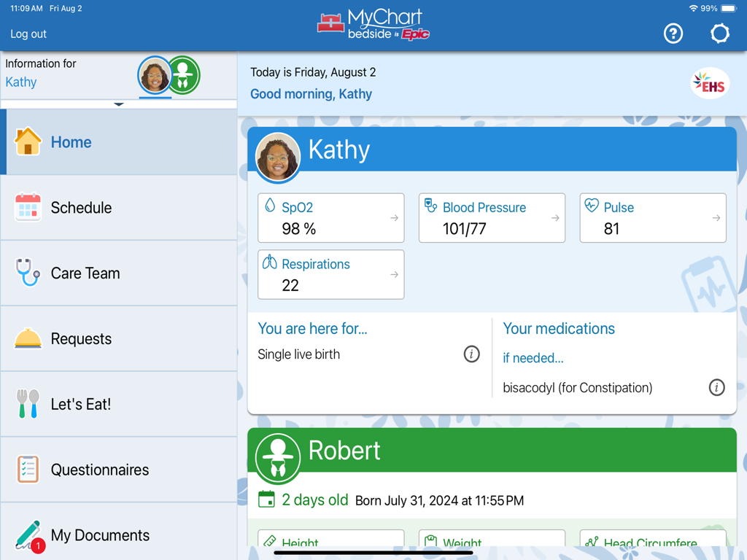Open the Schedule menu item
Screen dimensions: 747x560
119,208
